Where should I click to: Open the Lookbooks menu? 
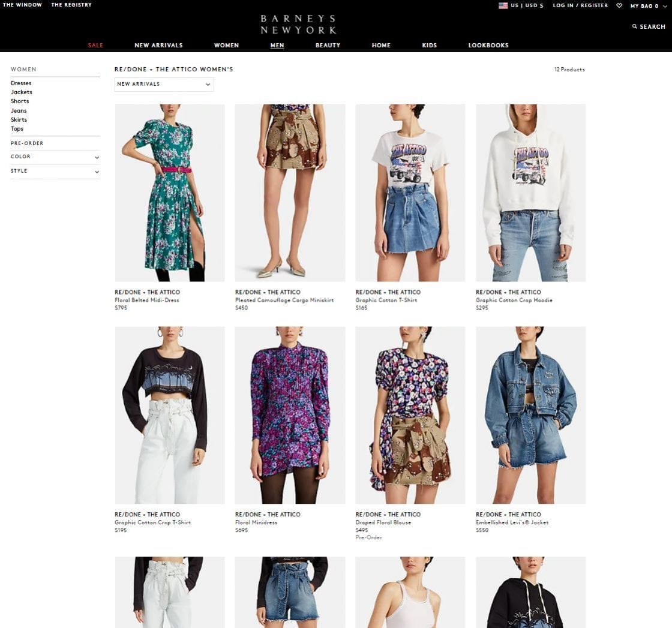(488, 45)
